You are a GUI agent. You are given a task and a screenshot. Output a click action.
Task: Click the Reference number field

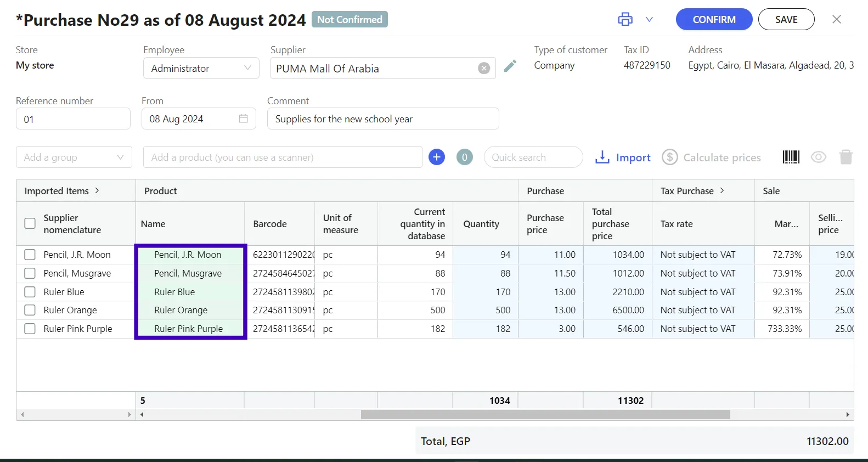click(73, 119)
